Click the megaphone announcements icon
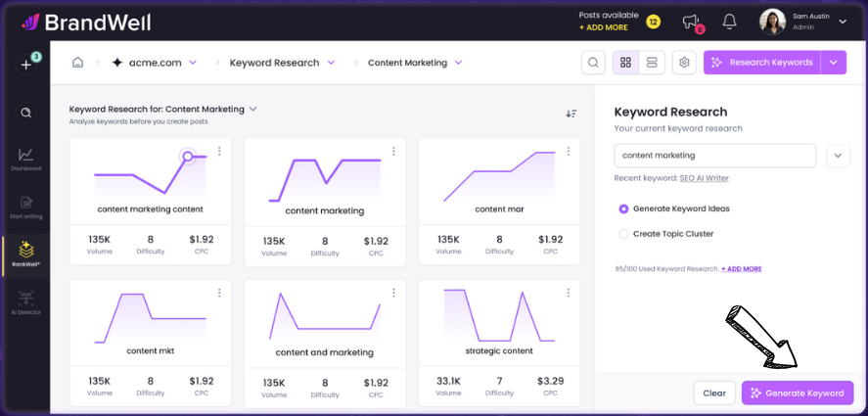This screenshot has width=868, height=416. tap(691, 22)
